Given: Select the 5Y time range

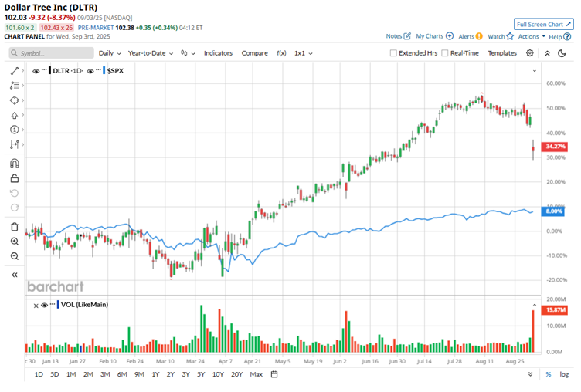Looking at the screenshot, I should click(x=201, y=374).
